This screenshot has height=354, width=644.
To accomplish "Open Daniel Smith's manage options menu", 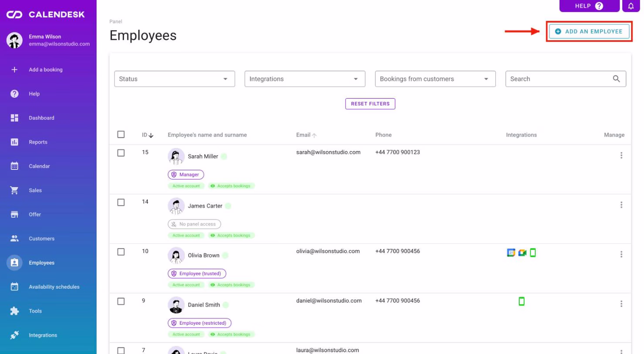I will point(621,304).
